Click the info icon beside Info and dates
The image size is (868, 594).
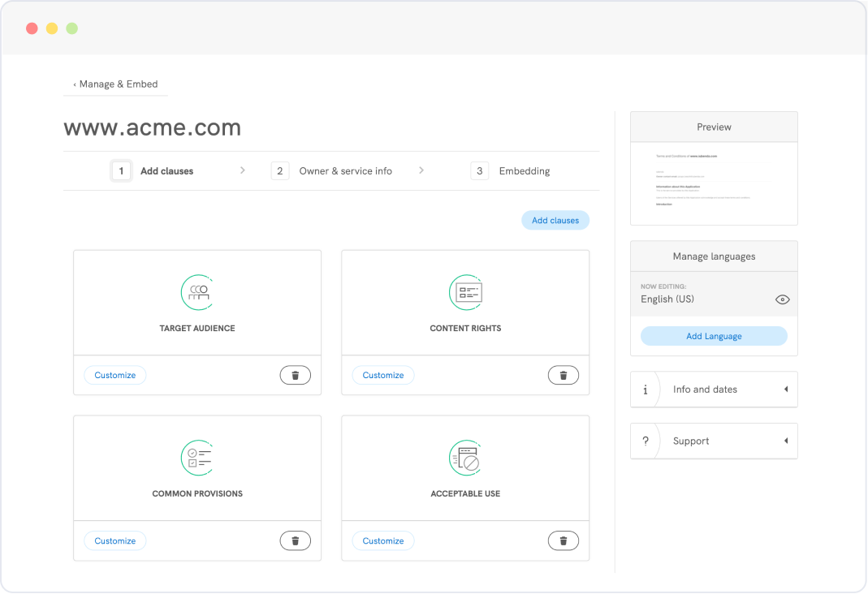tap(646, 390)
